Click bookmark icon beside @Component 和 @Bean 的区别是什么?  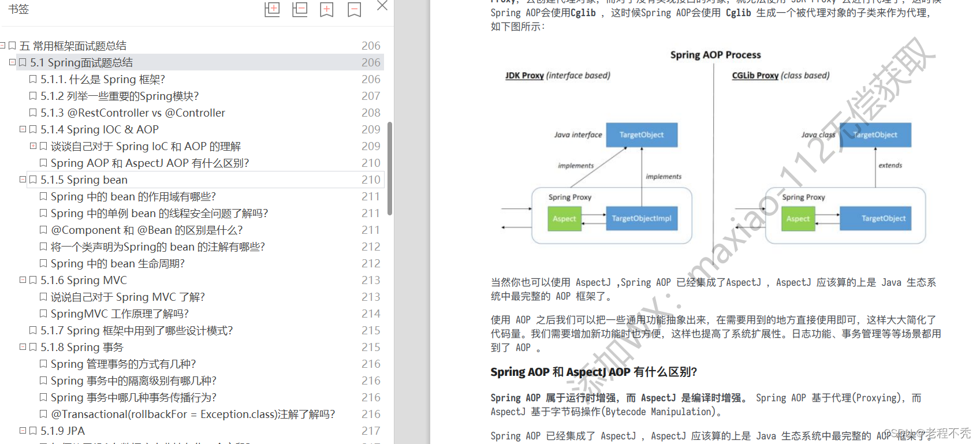(43, 230)
